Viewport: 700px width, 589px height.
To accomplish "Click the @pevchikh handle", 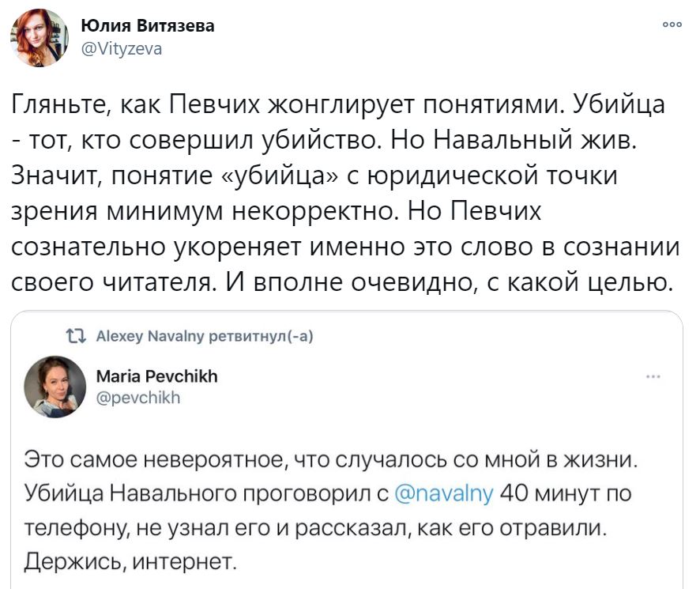I will (137, 398).
